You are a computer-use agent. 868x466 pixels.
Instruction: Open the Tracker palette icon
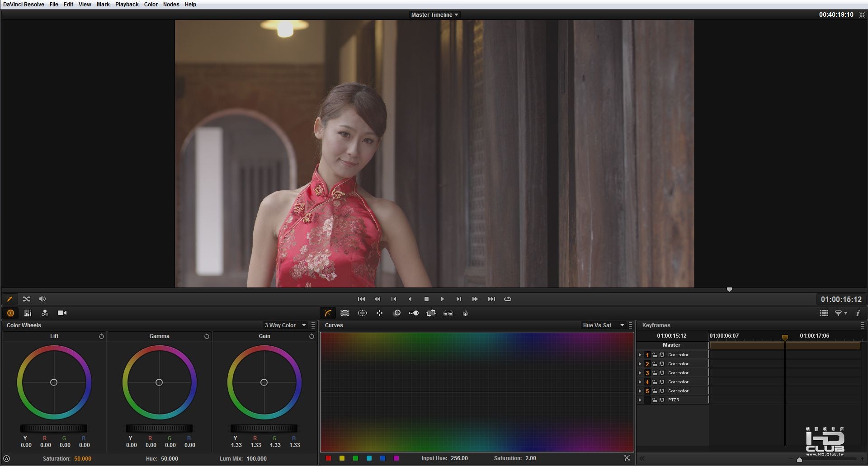(x=379, y=313)
